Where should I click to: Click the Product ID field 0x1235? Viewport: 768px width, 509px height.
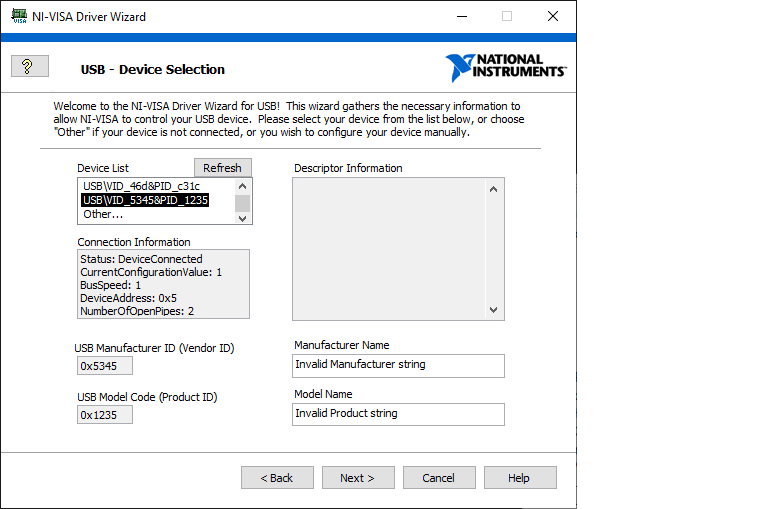point(105,415)
